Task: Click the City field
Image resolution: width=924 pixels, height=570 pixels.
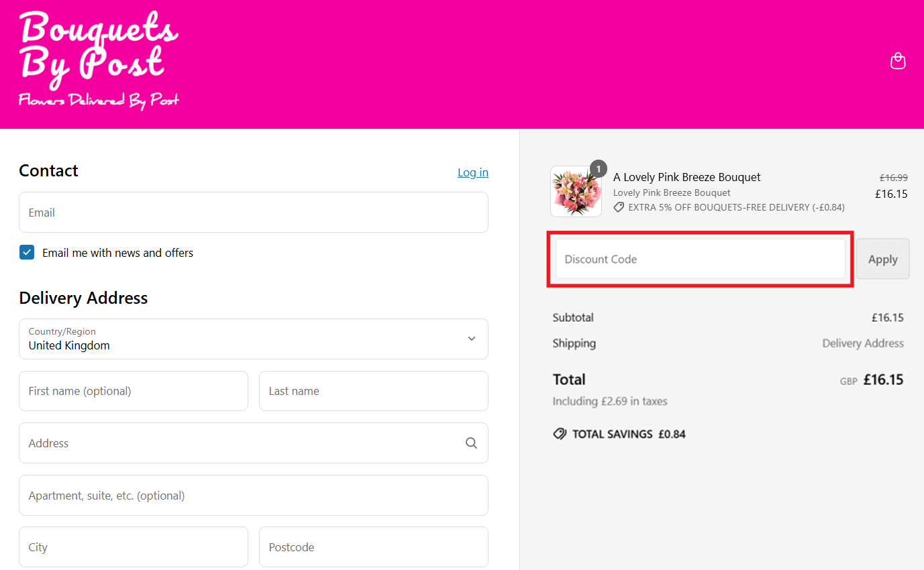Action: (x=134, y=547)
